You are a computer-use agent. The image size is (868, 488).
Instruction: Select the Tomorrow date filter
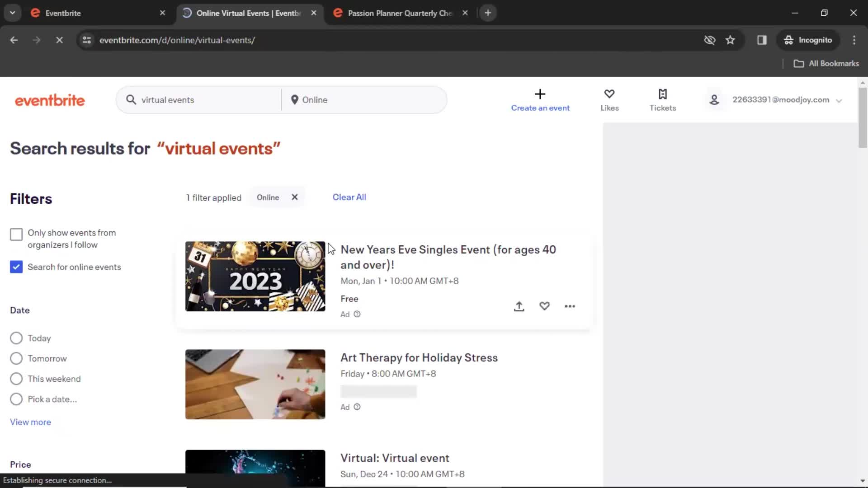tap(16, 358)
